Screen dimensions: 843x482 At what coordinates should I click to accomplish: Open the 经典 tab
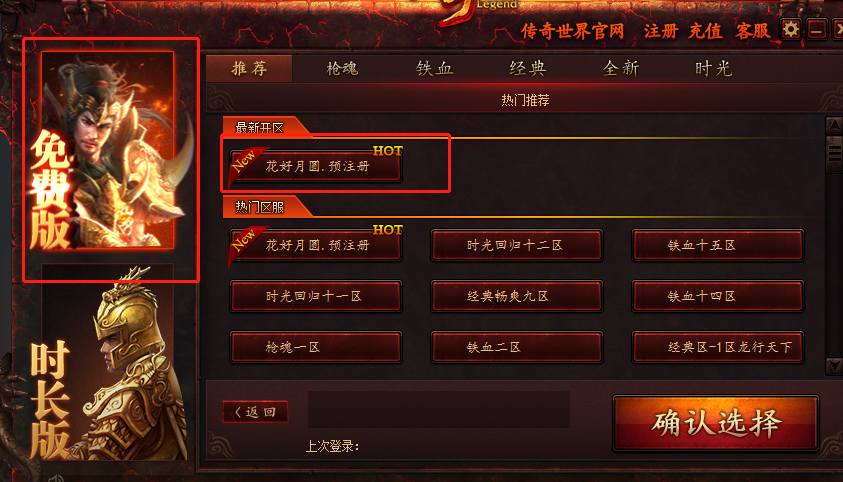[x=527, y=69]
